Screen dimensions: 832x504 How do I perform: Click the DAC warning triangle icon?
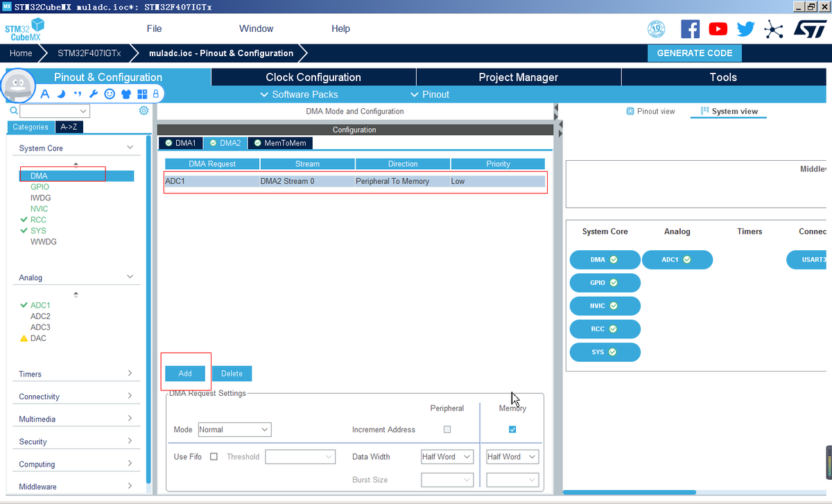pos(24,338)
